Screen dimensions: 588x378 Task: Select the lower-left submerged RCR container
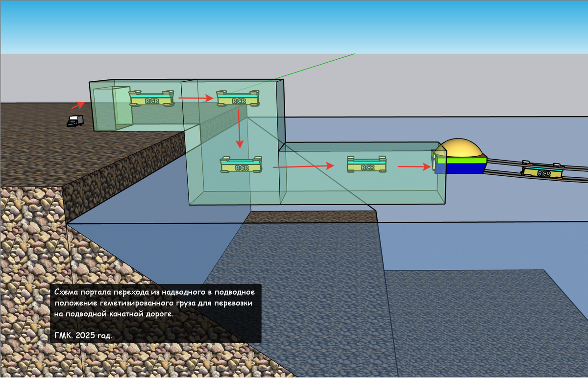[x=241, y=165]
